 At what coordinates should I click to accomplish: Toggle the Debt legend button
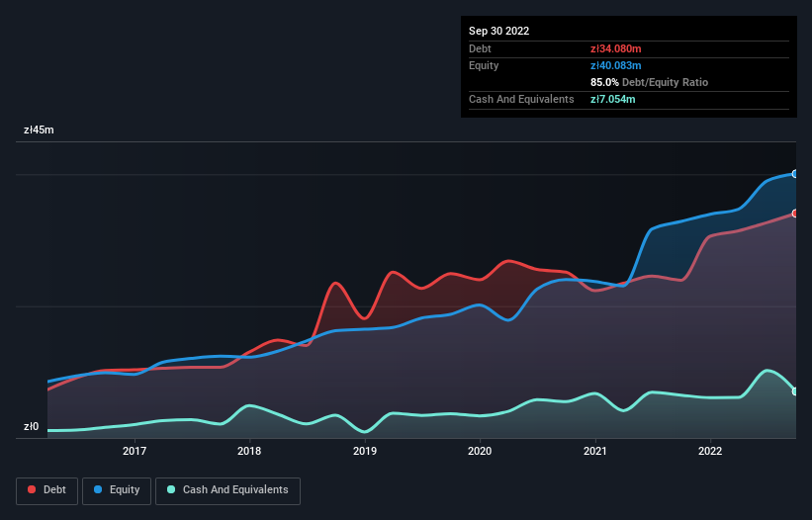46,490
